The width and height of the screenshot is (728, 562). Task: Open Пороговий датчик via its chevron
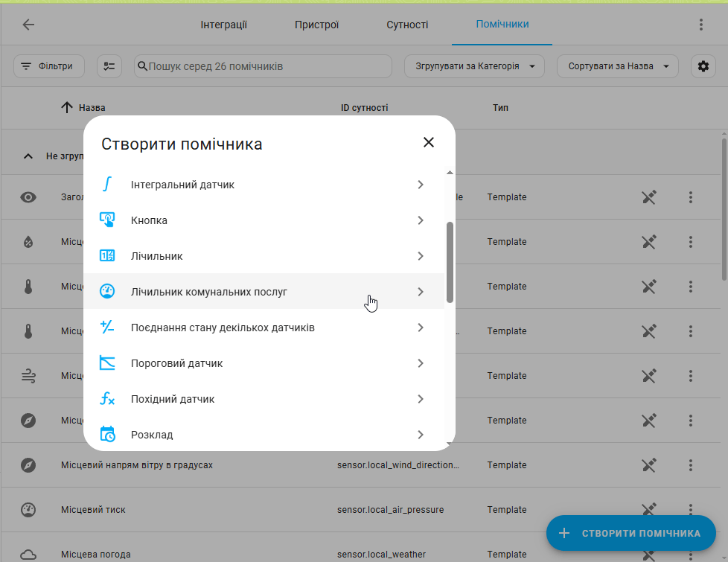pyautogui.click(x=420, y=363)
